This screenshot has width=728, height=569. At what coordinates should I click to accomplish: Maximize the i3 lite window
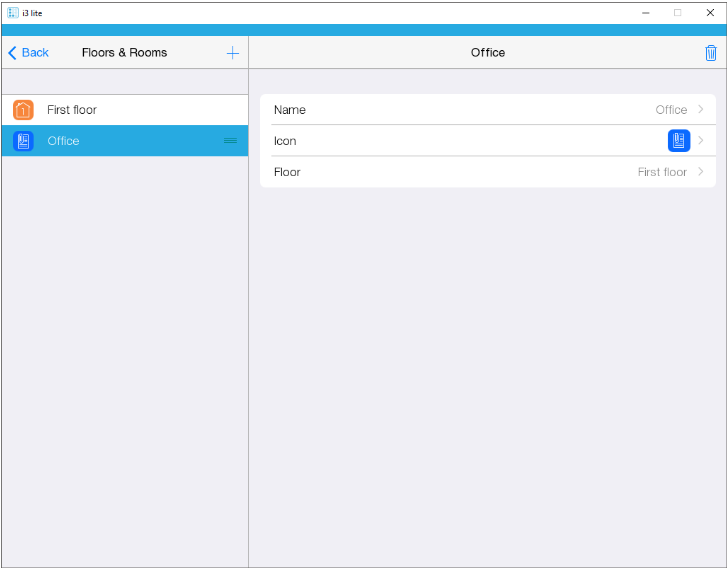[677, 13]
